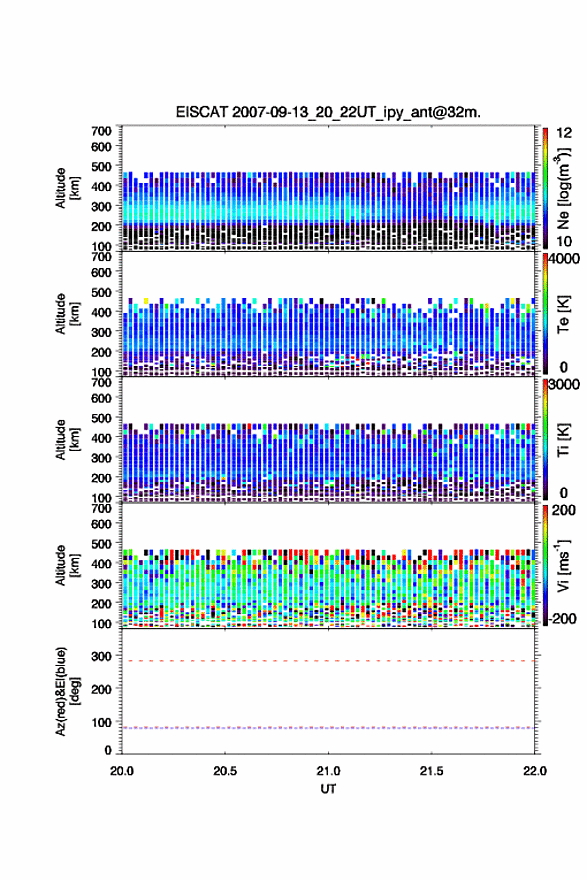Click the 21.0 UT axis tick label
587x880 pixels.
pos(328,771)
